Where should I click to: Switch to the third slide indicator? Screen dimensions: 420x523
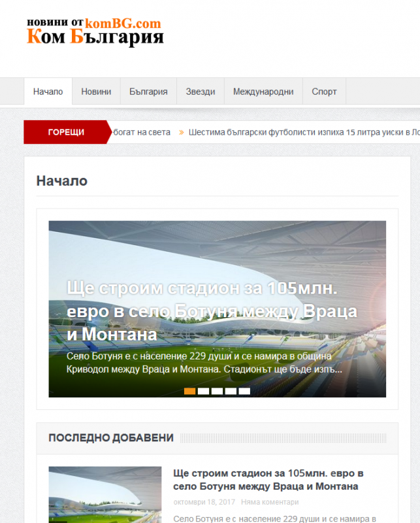(x=217, y=391)
